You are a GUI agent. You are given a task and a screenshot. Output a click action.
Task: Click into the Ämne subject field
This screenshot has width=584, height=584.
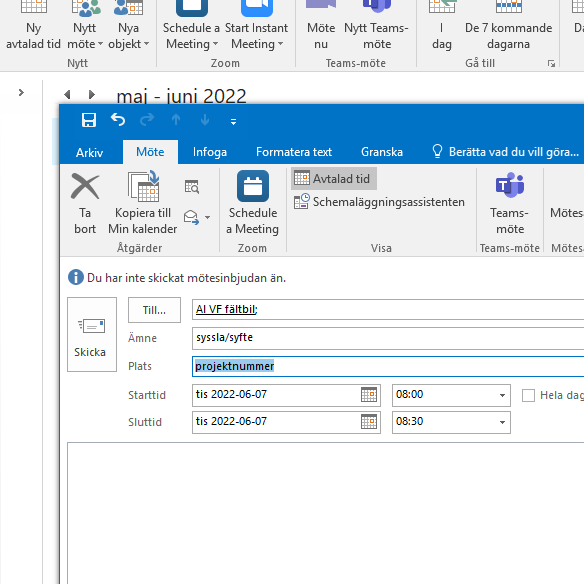(387, 338)
